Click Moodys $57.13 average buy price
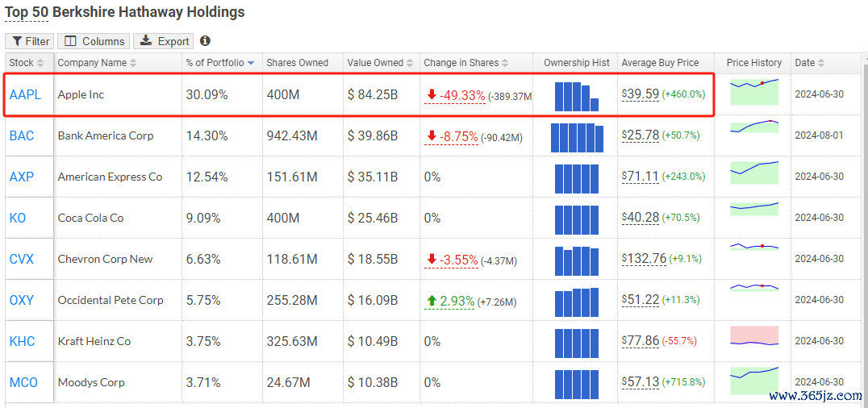 tap(641, 382)
